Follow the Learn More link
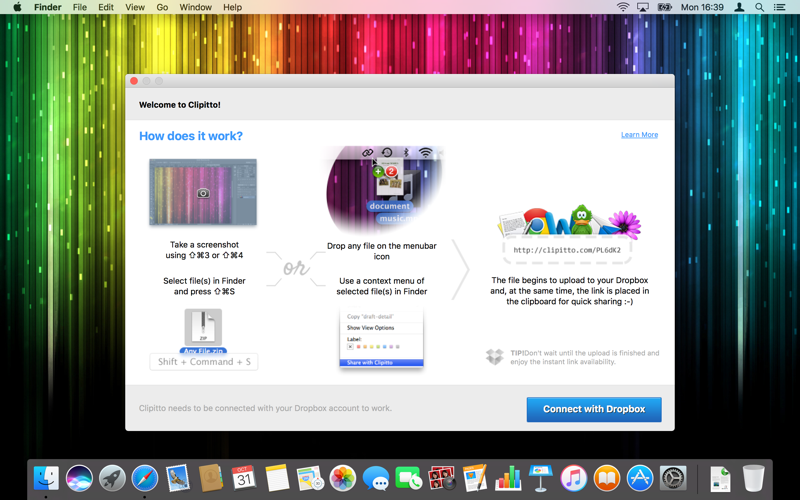The width and height of the screenshot is (800, 500). point(639,135)
